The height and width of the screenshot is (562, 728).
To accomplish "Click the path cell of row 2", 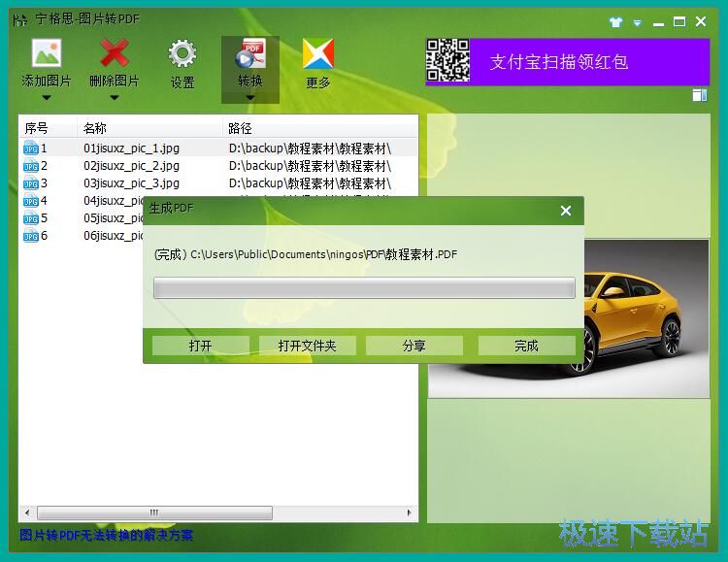I will [310, 166].
